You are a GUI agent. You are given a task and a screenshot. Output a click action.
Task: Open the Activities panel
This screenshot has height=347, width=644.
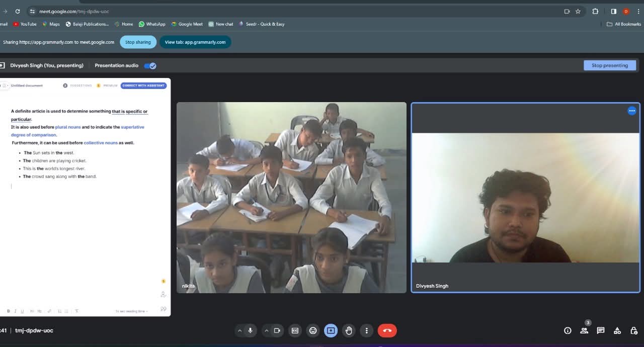617,330
